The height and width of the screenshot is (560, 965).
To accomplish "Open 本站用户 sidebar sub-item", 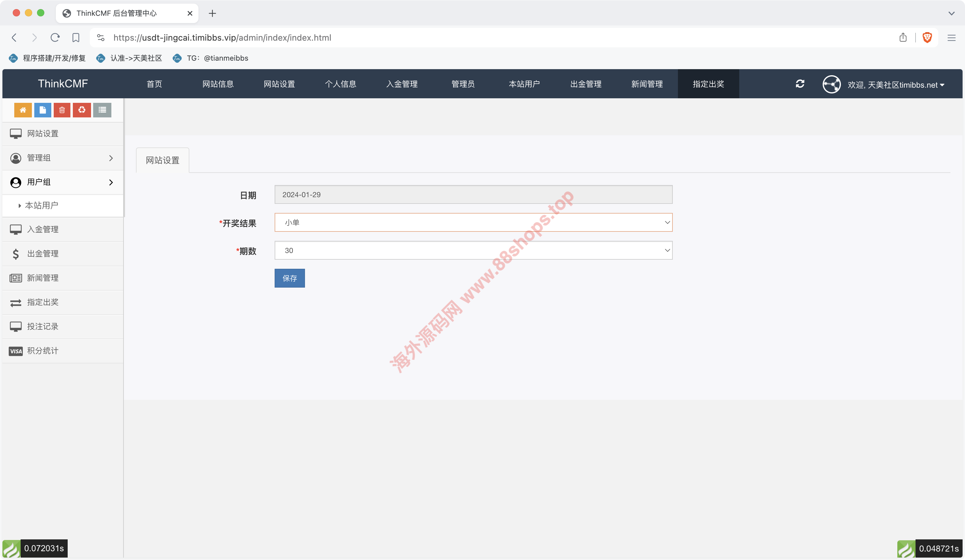I will (x=42, y=206).
